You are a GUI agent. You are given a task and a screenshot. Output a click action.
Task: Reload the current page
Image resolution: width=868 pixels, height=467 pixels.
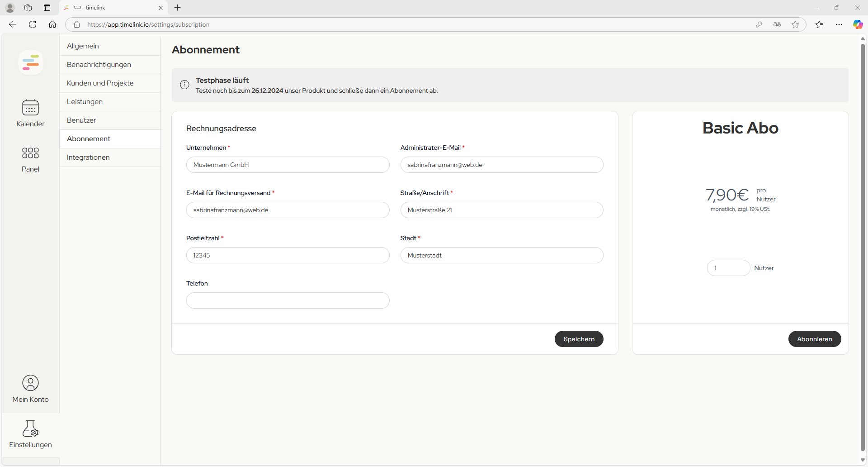(x=33, y=24)
